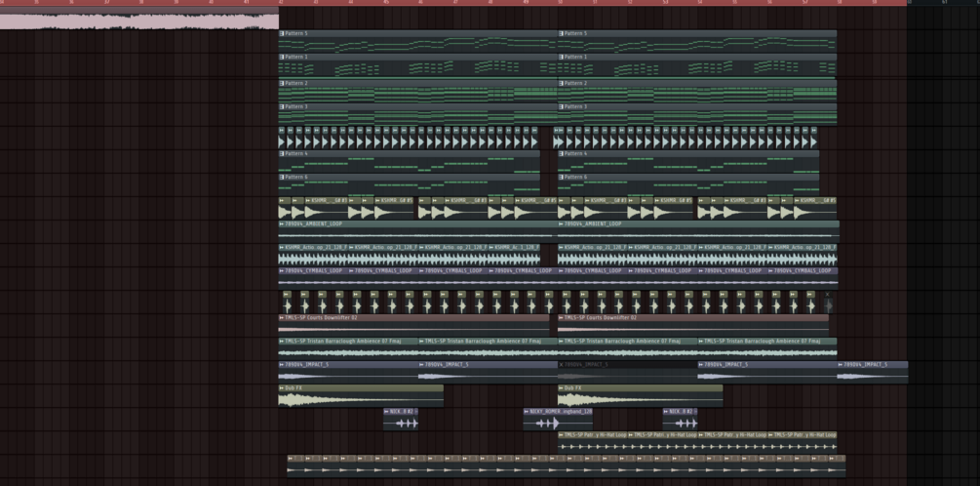The width and height of the screenshot is (980, 486).
Task: Select the 789DV4_CYMBALS_LOOP clip at bar 54
Action: [732, 278]
